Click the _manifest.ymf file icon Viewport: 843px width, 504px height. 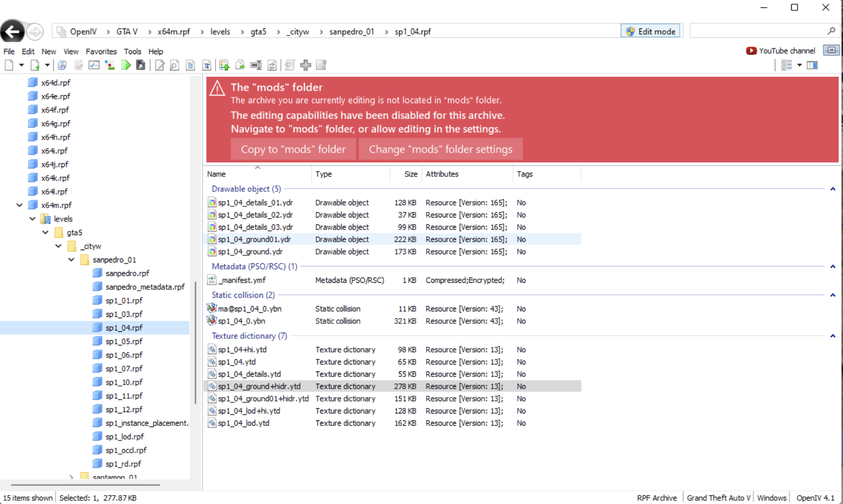[x=212, y=280]
